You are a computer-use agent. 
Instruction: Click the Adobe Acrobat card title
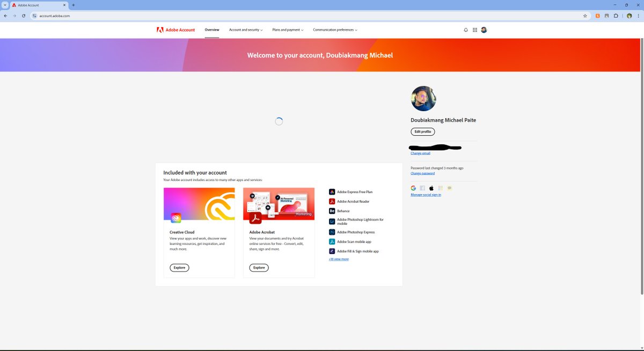[x=262, y=232]
